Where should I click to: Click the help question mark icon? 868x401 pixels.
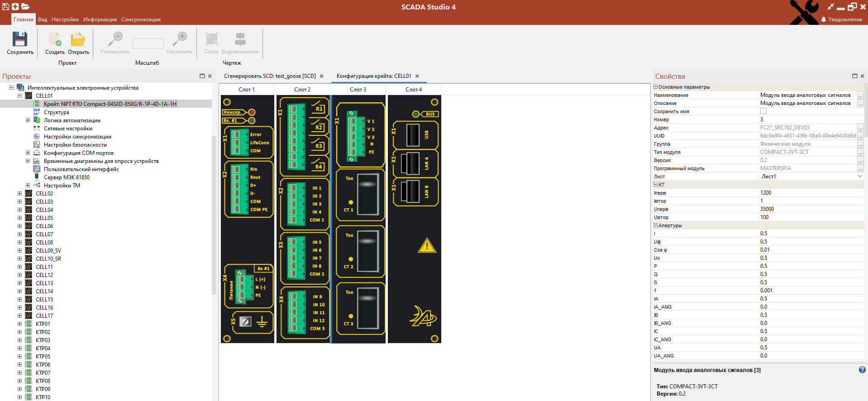click(862, 370)
